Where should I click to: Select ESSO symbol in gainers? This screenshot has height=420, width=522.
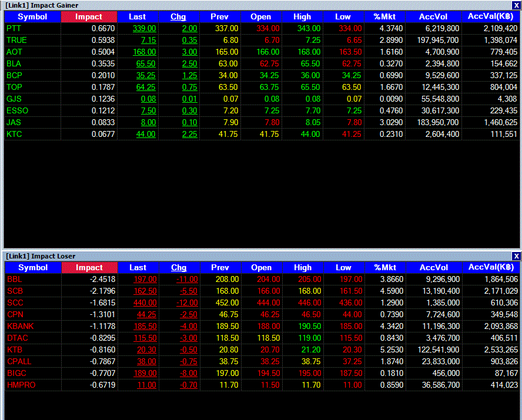[17, 111]
